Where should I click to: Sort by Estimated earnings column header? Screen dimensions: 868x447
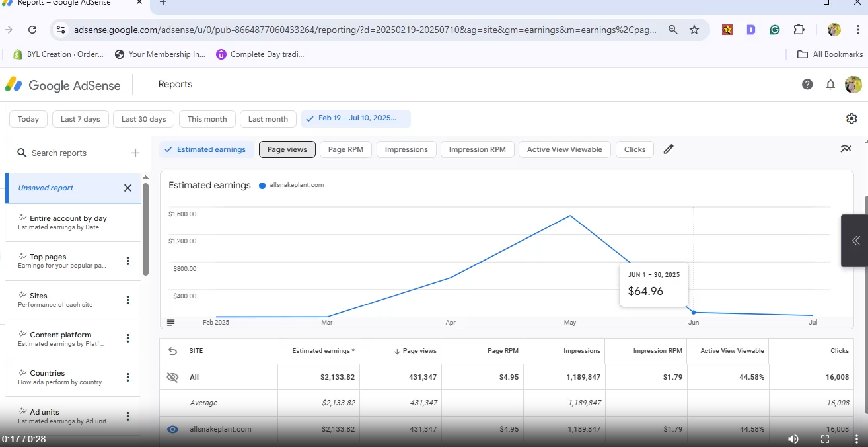[x=323, y=351]
